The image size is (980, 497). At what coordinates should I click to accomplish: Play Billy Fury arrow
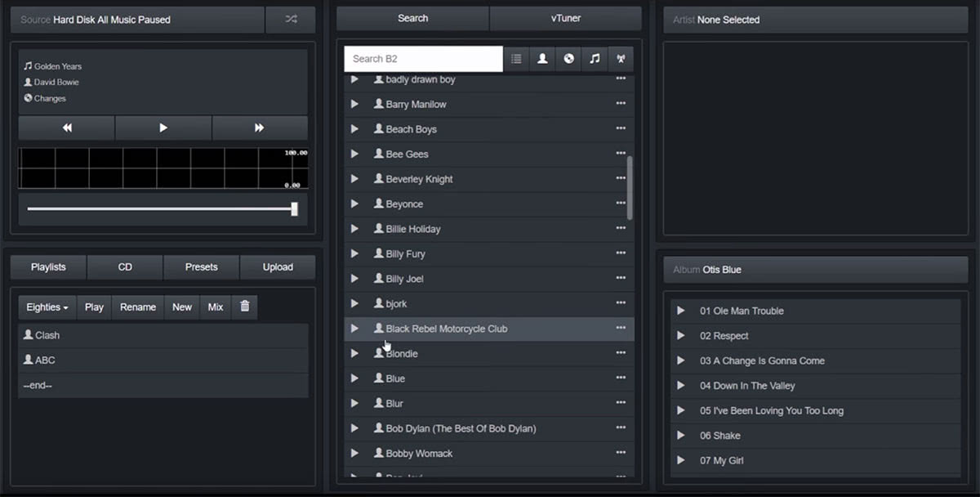point(354,253)
